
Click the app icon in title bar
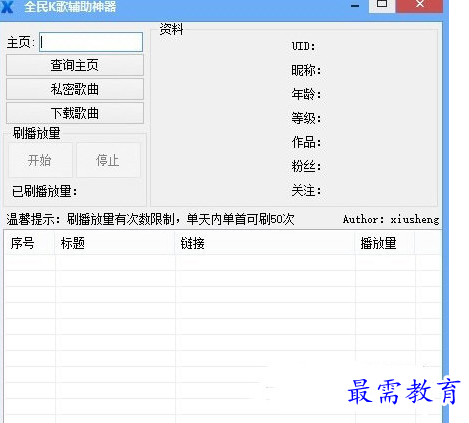coord(7,7)
